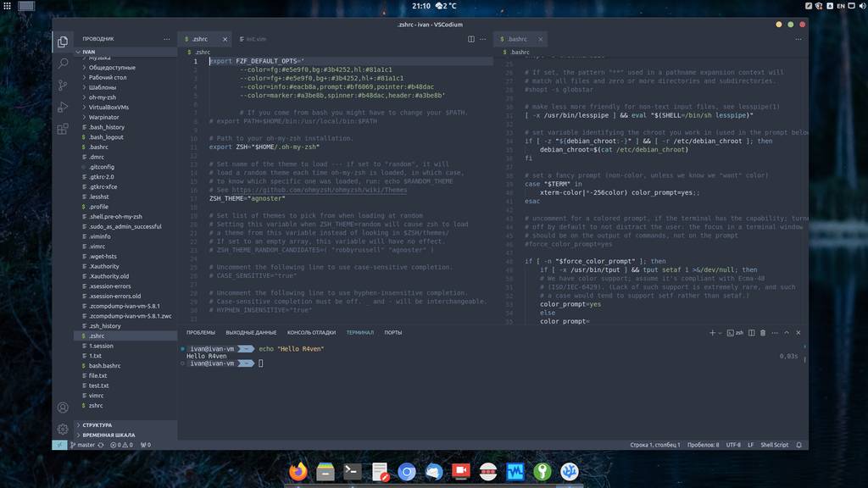Open notifications bell in status bar
Image resolution: width=868 pixels, height=488 pixels.
[798, 445]
